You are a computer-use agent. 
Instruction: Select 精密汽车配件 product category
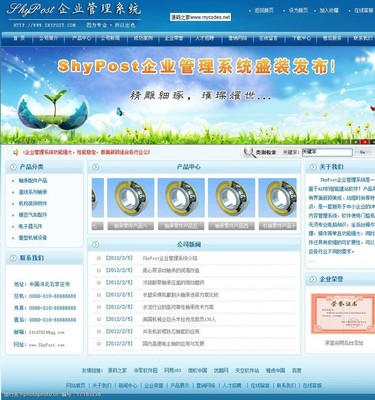coord(33,215)
